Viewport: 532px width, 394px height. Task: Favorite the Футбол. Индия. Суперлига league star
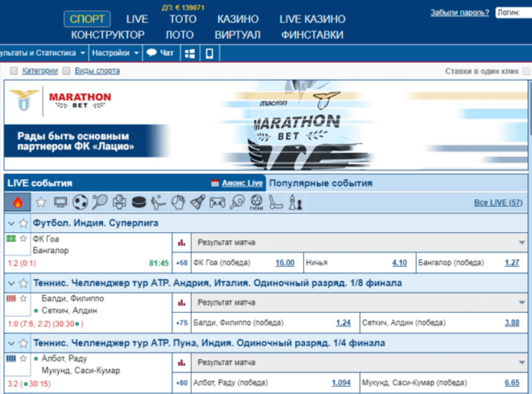tap(23, 223)
